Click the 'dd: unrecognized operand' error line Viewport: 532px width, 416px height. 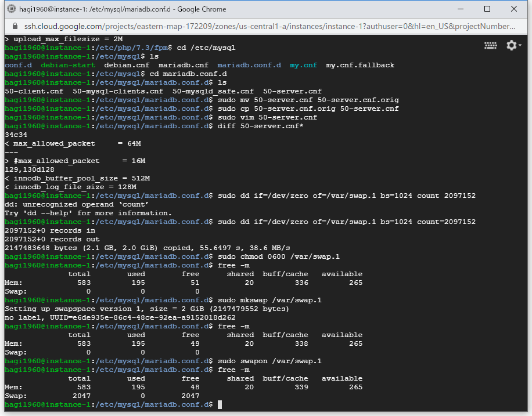point(77,204)
